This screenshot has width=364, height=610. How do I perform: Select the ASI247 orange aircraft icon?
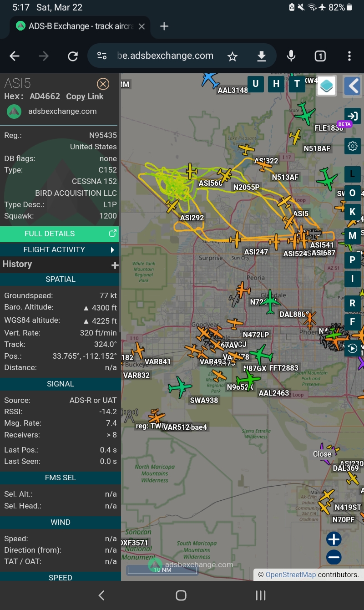pyautogui.click(x=236, y=240)
